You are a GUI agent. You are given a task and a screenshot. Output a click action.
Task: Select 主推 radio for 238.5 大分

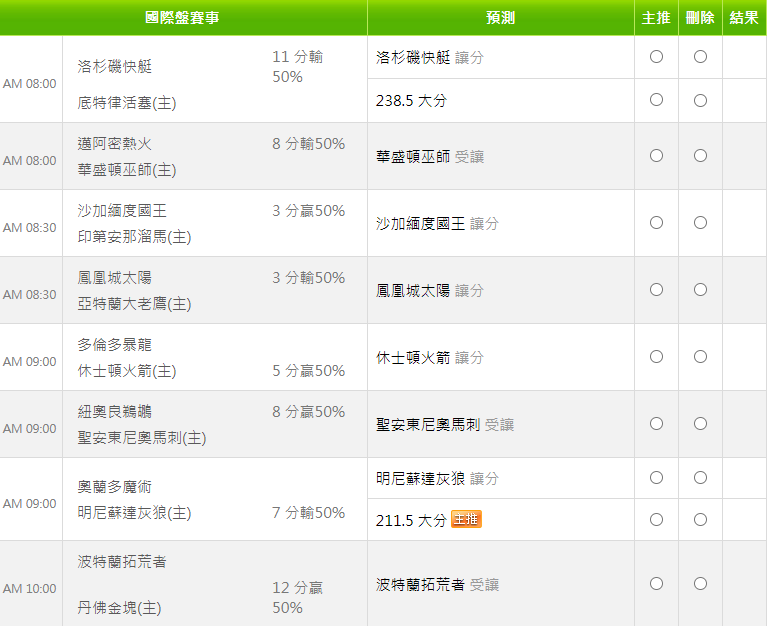[656, 100]
